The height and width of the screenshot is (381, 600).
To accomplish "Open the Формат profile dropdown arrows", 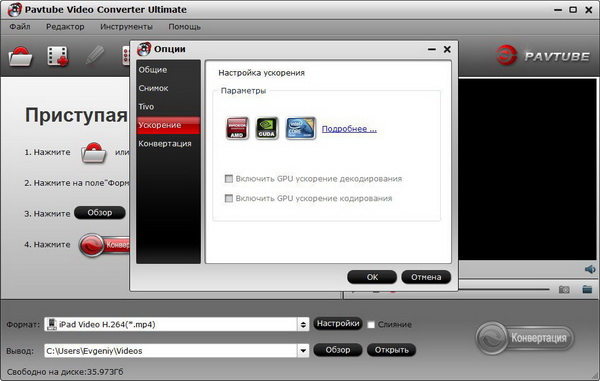I will click(x=303, y=324).
